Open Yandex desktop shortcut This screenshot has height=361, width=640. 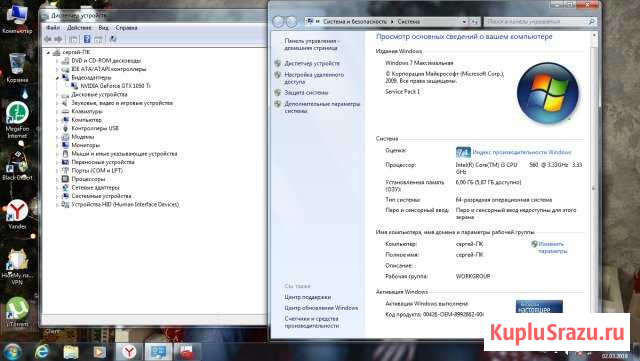tap(17, 215)
